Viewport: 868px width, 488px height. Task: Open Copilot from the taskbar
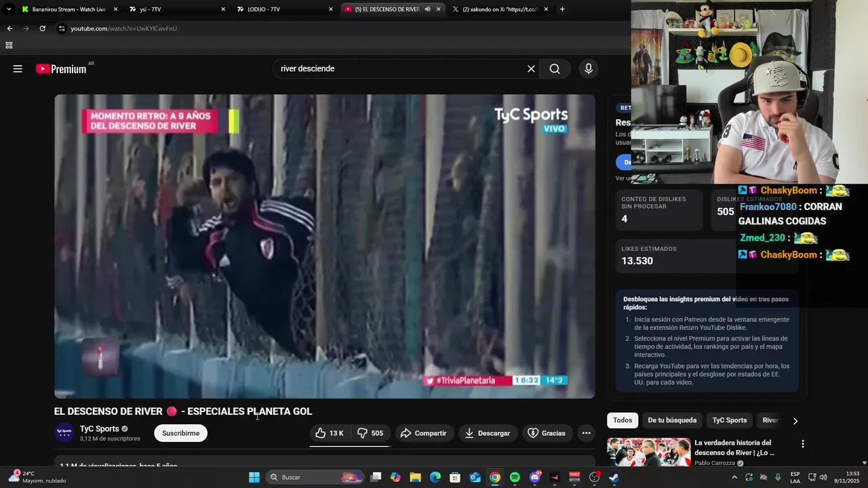[395, 477]
